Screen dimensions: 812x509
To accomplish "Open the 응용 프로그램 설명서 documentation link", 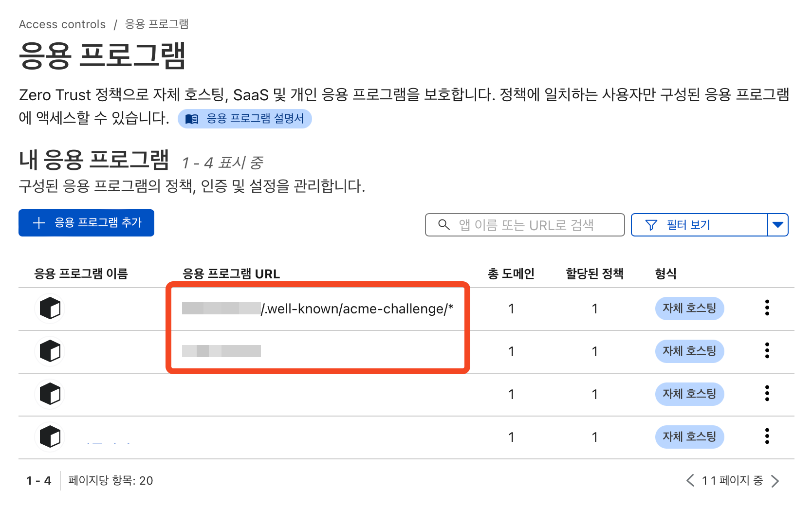I will click(x=245, y=119).
